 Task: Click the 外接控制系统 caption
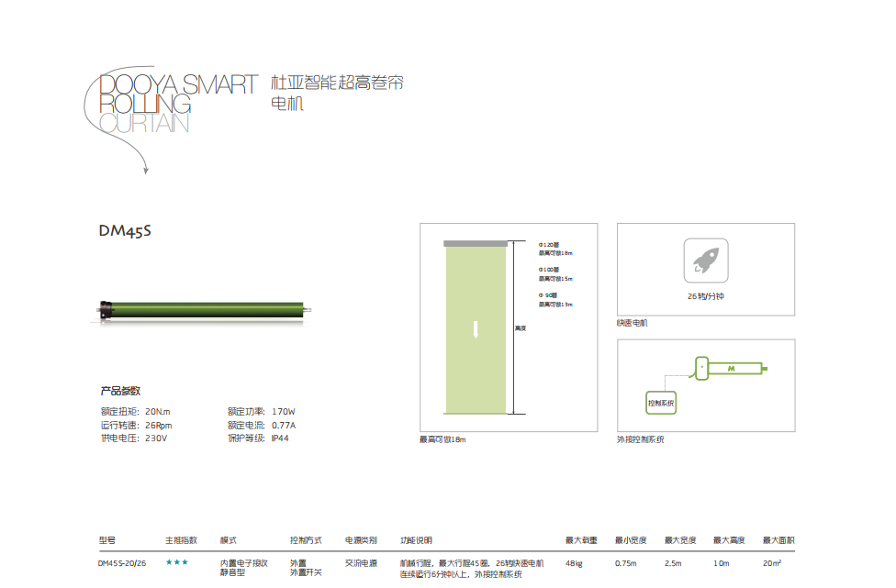pos(640,439)
